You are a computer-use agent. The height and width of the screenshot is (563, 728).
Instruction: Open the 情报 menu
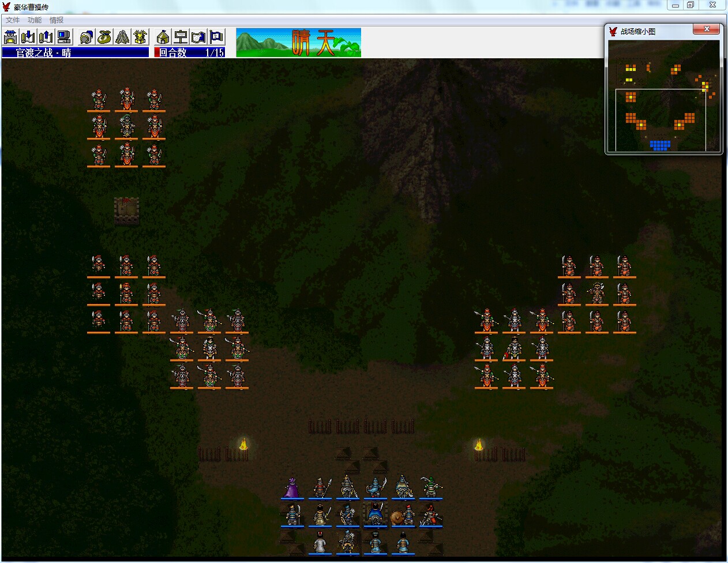[x=57, y=20]
